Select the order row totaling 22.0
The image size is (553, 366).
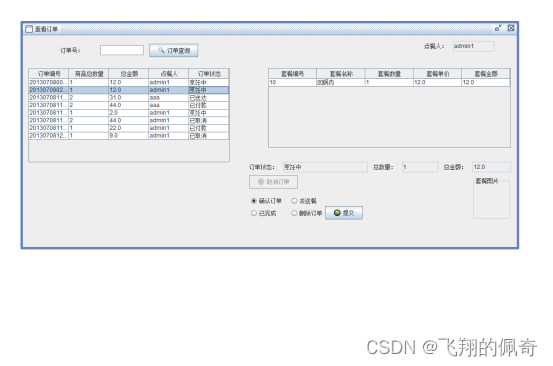pyautogui.click(x=129, y=128)
